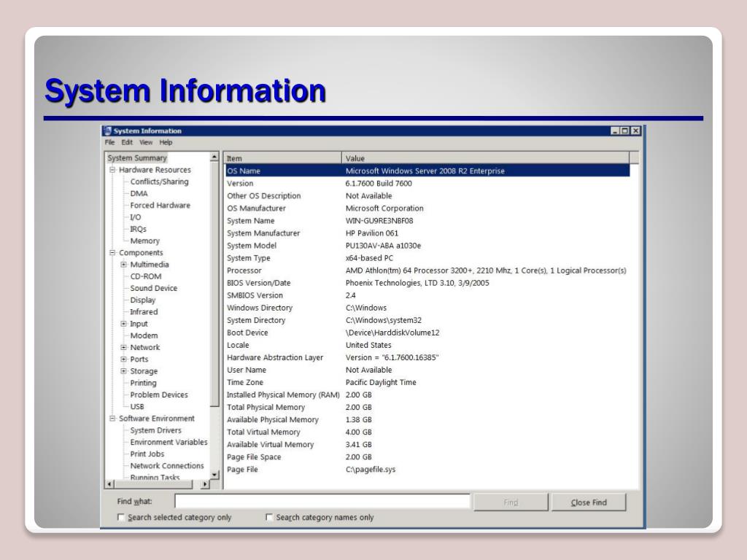747x560 pixels.
Task: Select System Summary in the tree
Action: click(137, 158)
